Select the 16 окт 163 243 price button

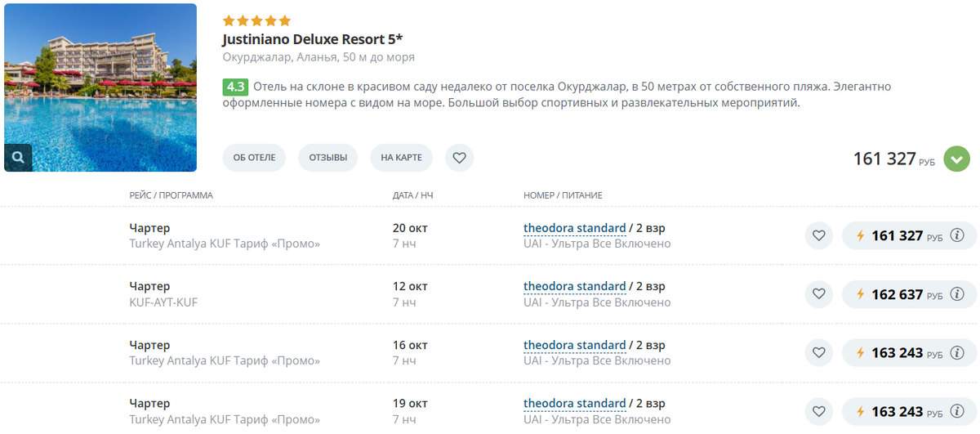[x=909, y=353]
